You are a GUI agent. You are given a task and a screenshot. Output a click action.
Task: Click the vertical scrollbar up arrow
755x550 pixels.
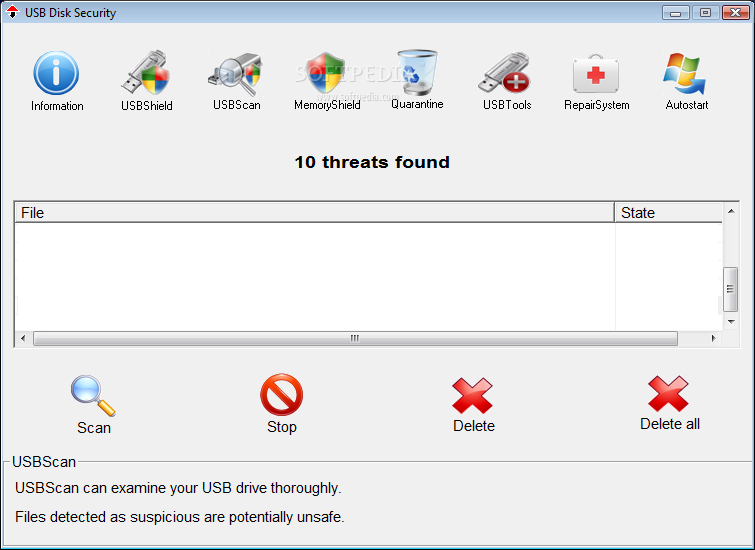[x=731, y=211]
